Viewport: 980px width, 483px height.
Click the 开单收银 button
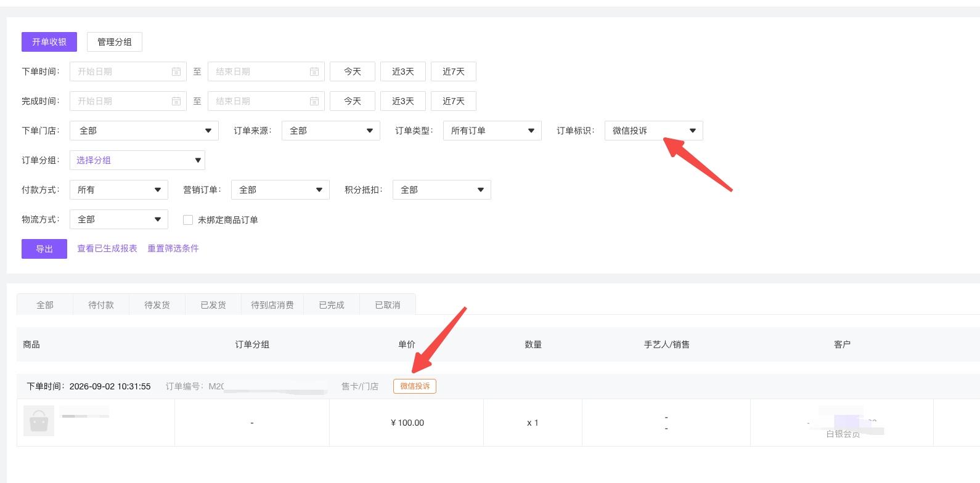point(49,42)
